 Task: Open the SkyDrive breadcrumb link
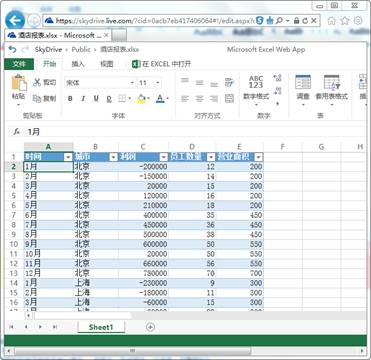tap(48, 49)
